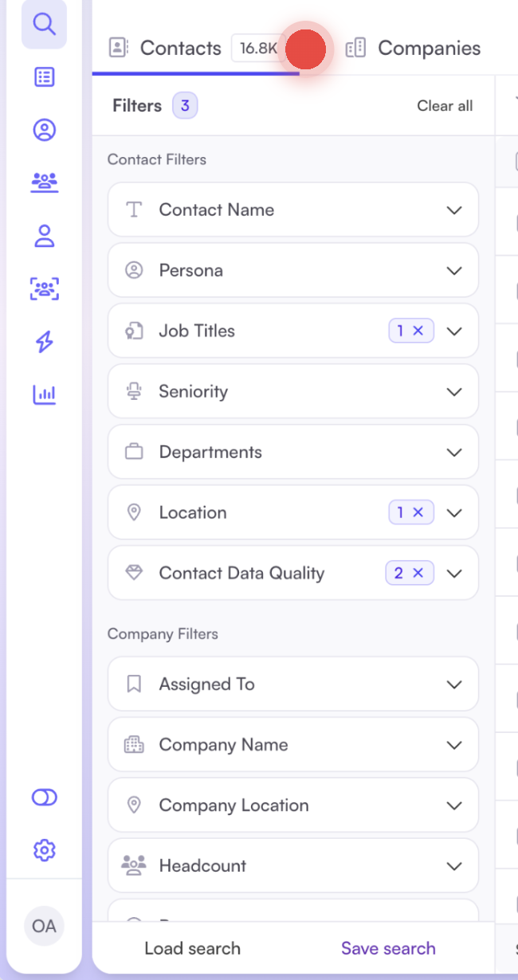Click the group of people sidebar icon
The height and width of the screenshot is (980, 518).
45,182
